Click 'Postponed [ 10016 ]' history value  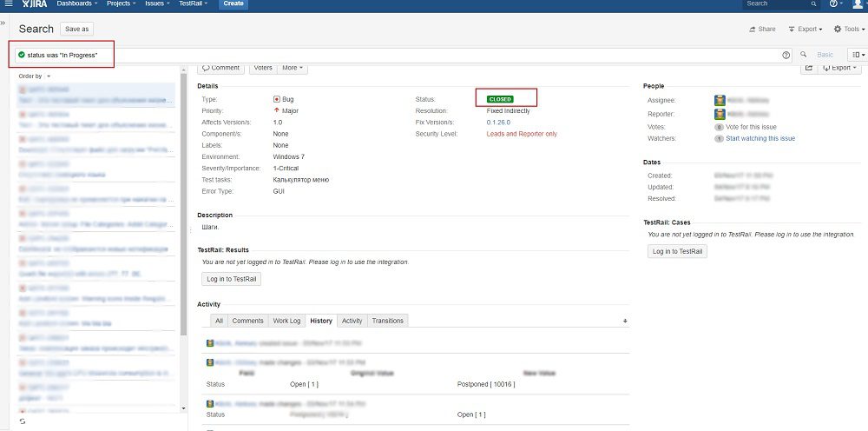[487, 384]
